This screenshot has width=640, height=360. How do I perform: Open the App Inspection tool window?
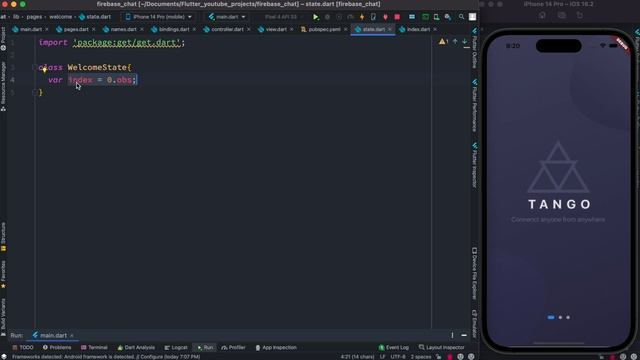click(x=276, y=347)
